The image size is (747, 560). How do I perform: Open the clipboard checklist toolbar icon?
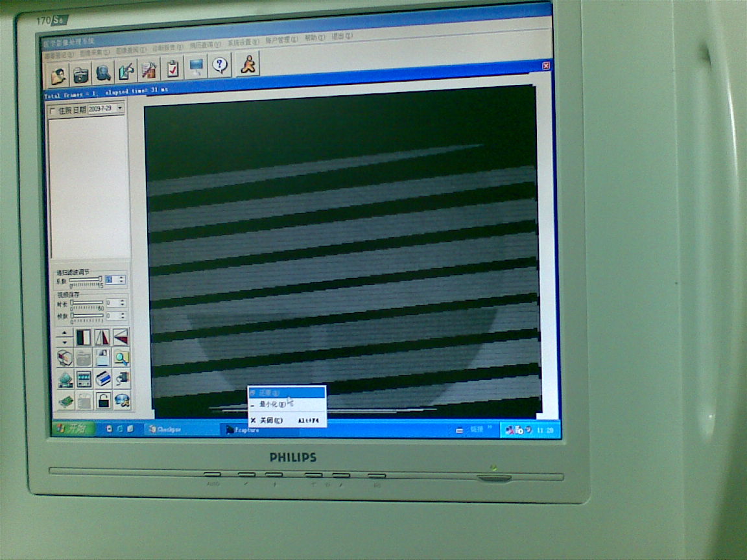click(x=172, y=68)
